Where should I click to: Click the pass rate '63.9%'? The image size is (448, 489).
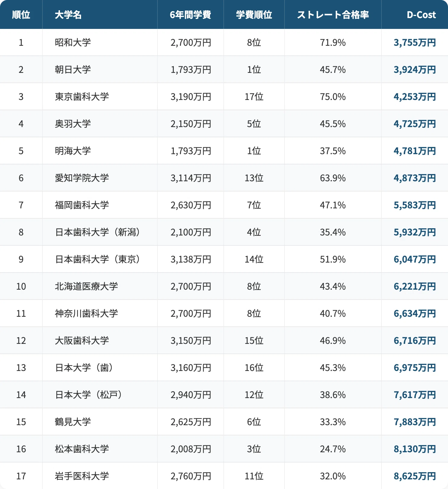[333, 178]
